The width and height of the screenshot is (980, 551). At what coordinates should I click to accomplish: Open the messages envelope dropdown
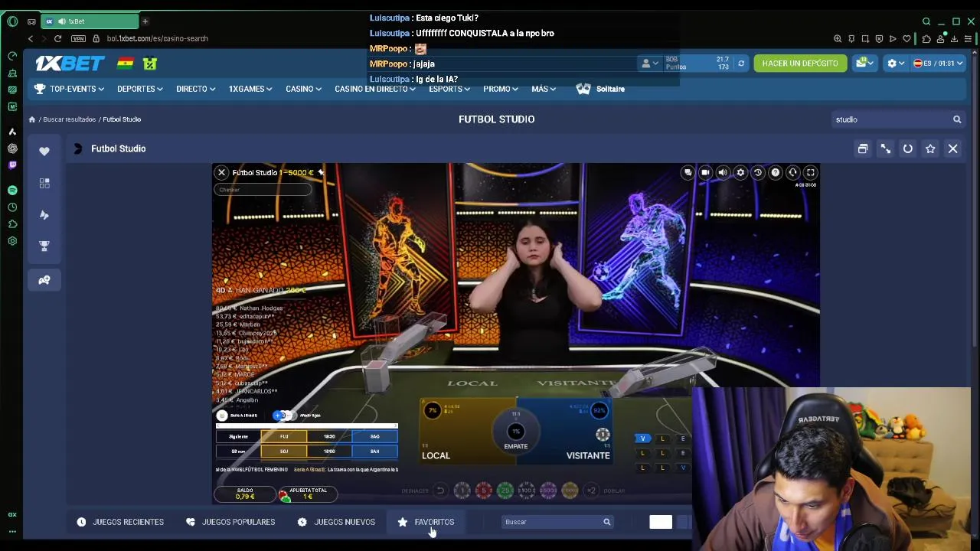click(865, 64)
